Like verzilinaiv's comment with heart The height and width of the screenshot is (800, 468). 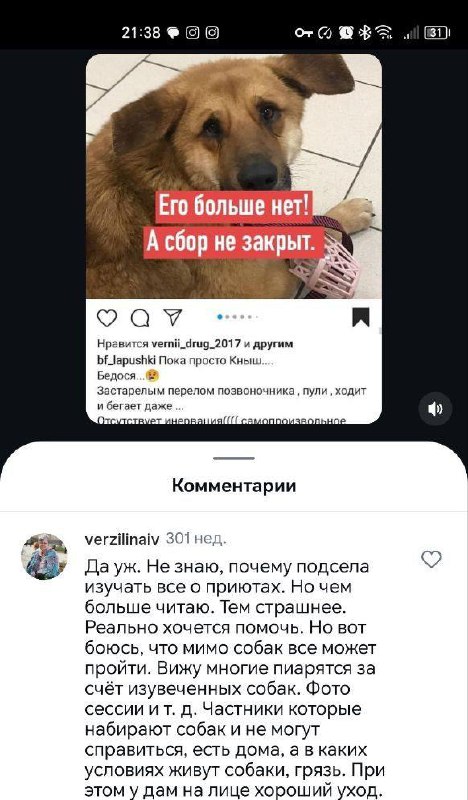point(431,560)
